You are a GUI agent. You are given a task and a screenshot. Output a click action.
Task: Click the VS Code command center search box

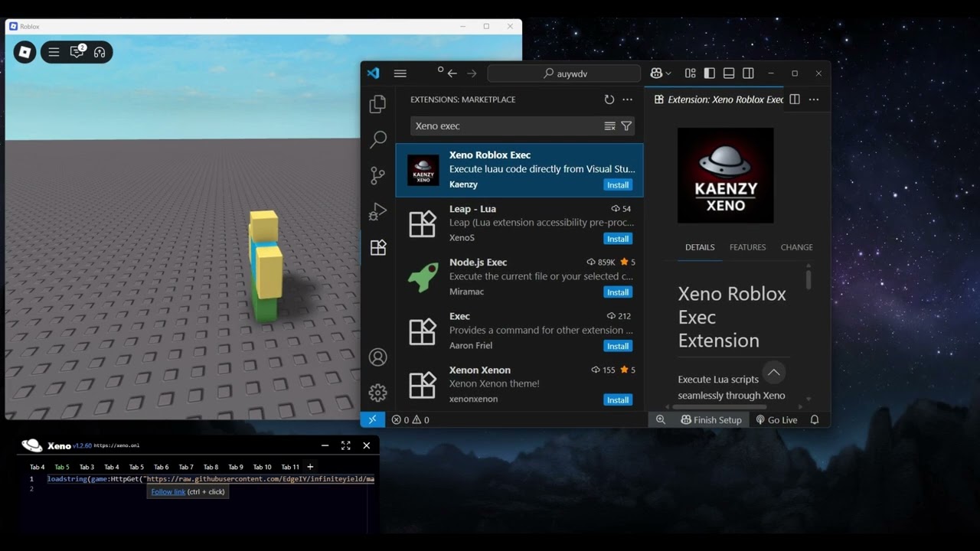[x=564, y=73]
